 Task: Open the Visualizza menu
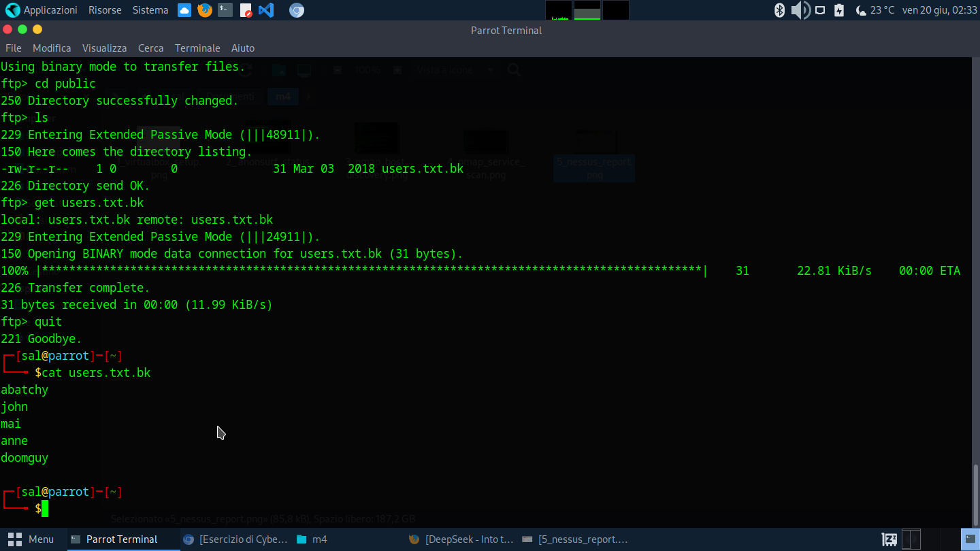pos(105,48)
